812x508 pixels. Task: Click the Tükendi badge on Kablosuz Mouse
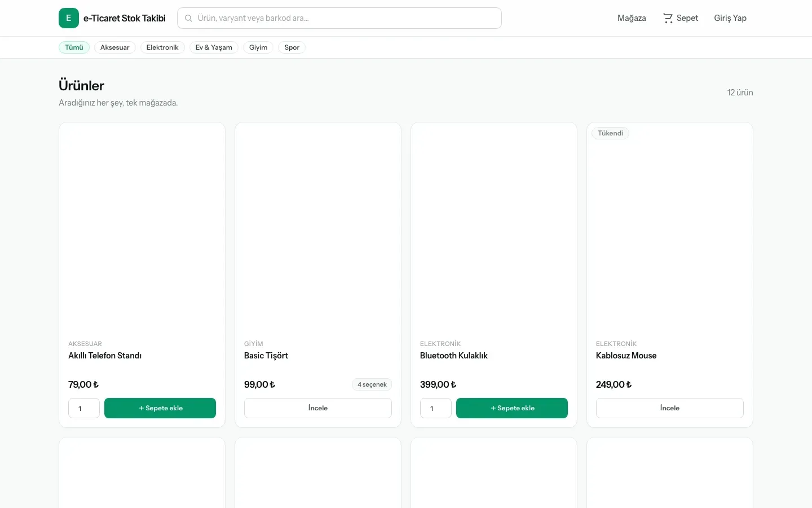611,133
